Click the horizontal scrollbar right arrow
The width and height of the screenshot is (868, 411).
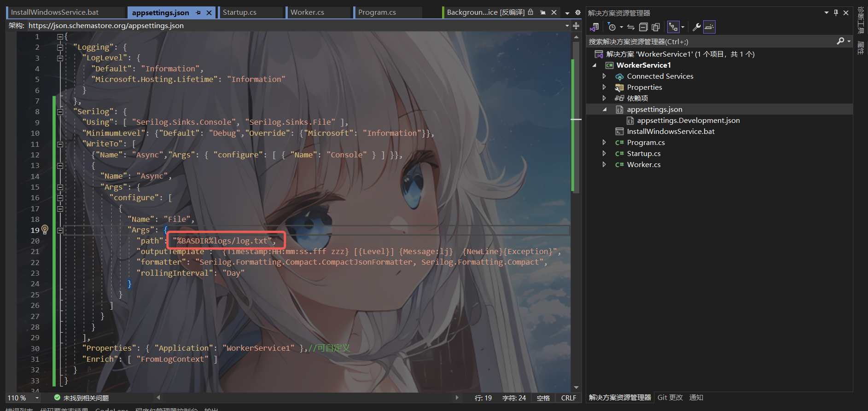click(x=457, y=397)
